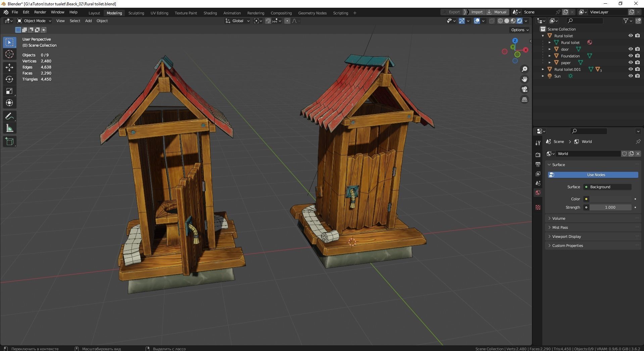Switch to material preview shading
The width and height of the screenshot is (644, 351).
513,21
